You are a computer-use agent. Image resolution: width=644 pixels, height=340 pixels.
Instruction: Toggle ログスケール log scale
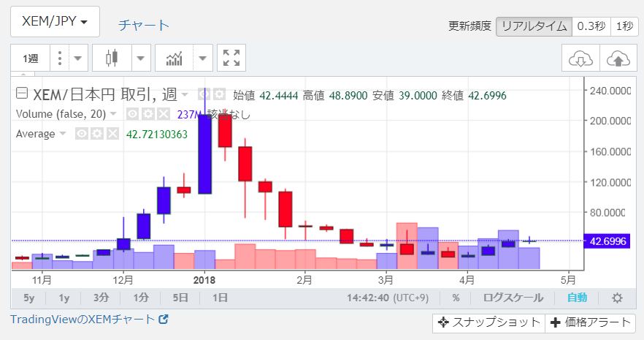tap(513, 298)
